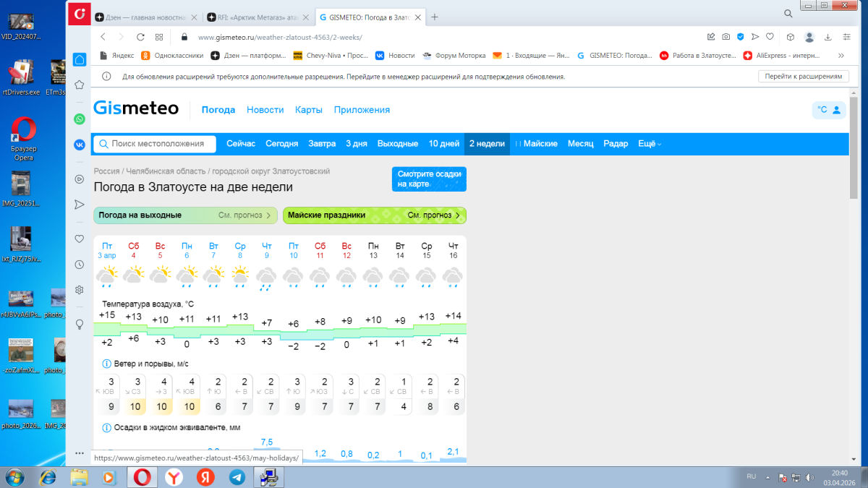Expand the 'Ещё' menu in navigation bar
Screen dimensions: 868x488
(650, 144)
